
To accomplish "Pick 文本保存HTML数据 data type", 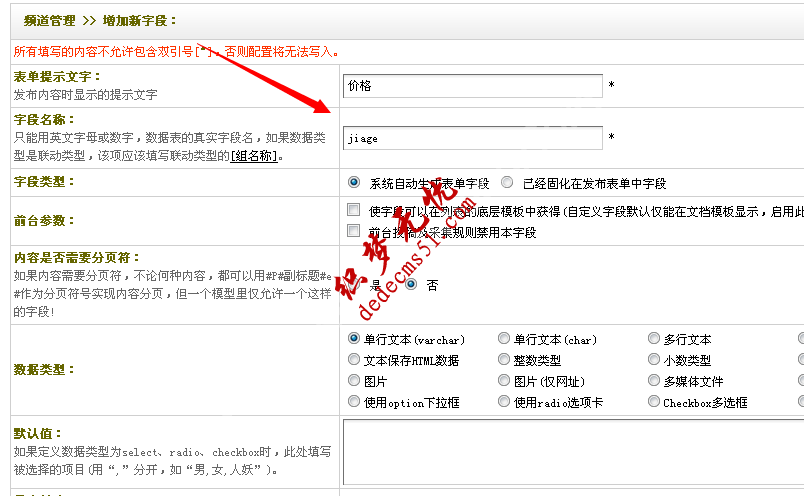I will click(x=354, y=360).
